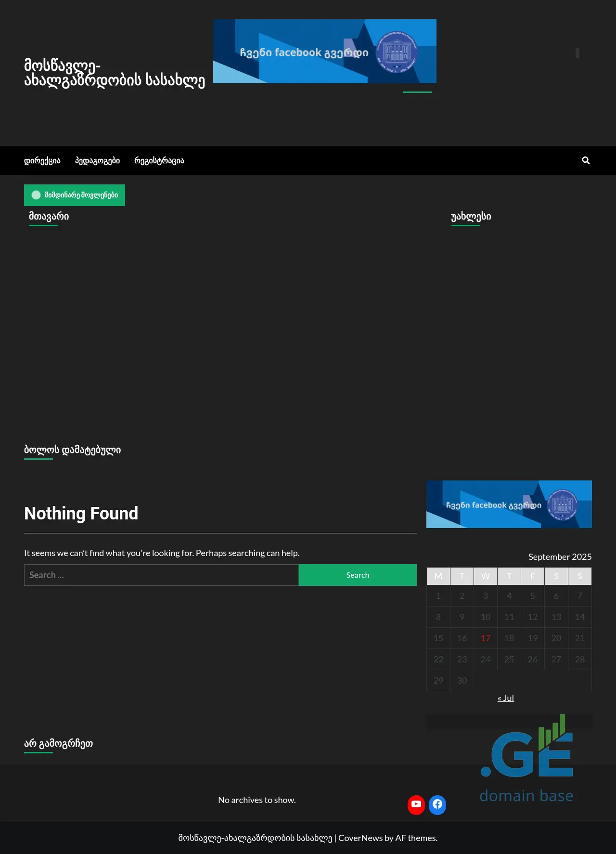This screenshot has height=854, width=616.
Task: Focus the Search text field
Action: pos(161,575)
